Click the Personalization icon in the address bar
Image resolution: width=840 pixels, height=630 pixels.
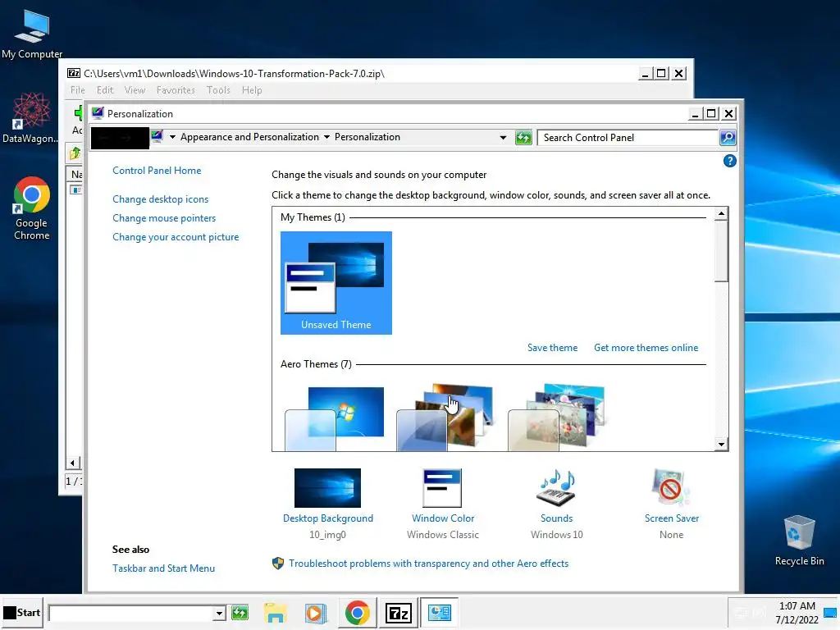157,136
